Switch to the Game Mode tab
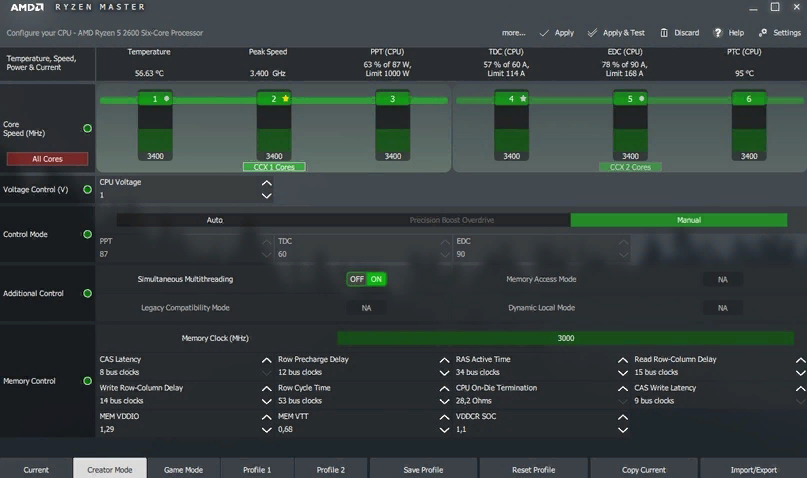The image size is (807, 478). tap(183, 469)
